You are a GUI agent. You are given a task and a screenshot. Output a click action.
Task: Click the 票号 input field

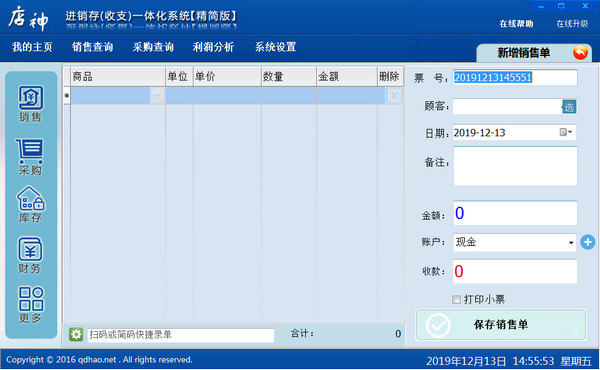coord(515,78)
